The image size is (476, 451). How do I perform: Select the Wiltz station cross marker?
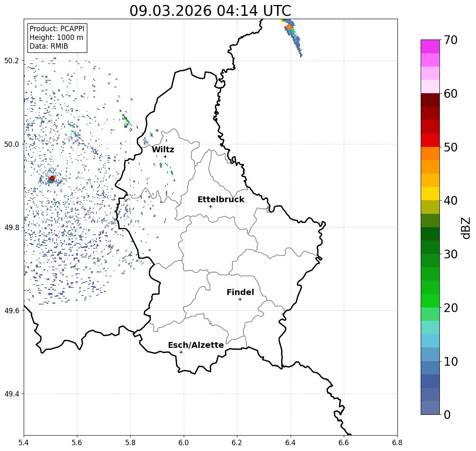pos(165,156)
